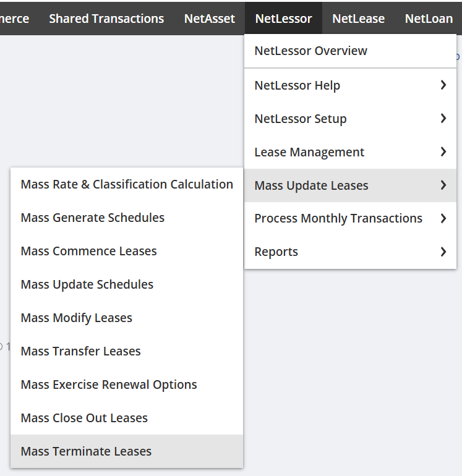Image resolution: width=462 pixels, height=476 pixels.
Task: Open the NetLessor Overview page
Action: 310,51
